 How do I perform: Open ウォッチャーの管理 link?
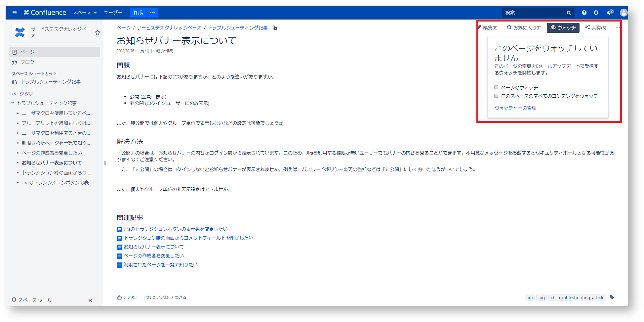click(x=515, y=108)
